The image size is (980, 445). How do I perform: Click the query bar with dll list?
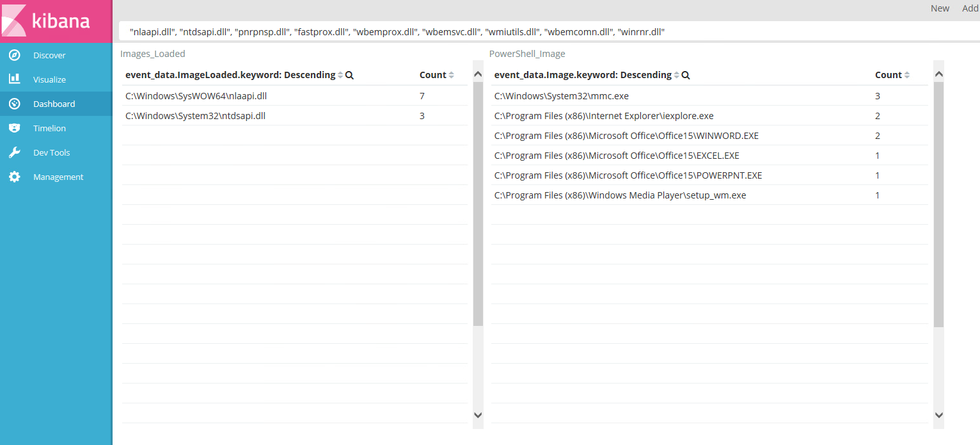(549, 31)
